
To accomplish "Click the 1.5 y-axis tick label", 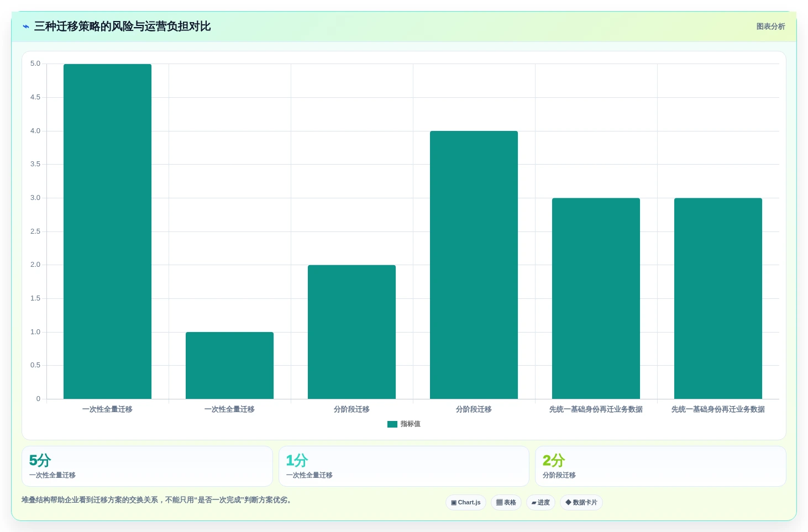I will pyautogui.click(x=35, y=298).
